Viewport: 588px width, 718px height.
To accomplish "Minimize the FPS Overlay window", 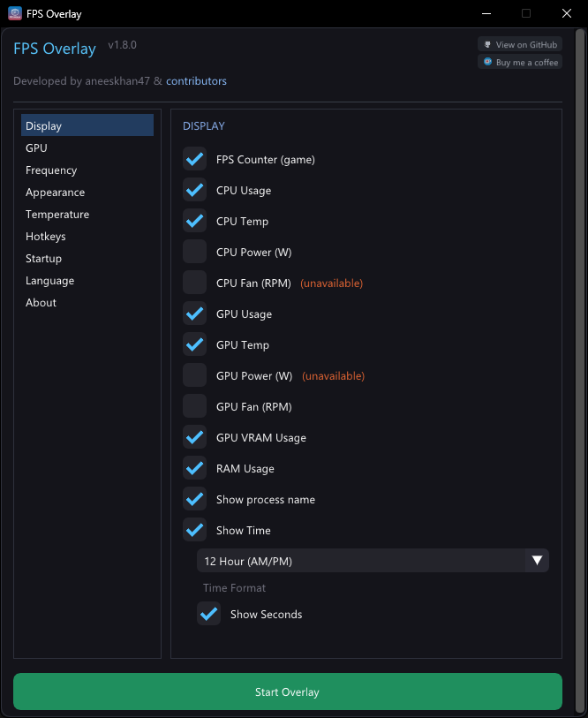I will point(486,13).
